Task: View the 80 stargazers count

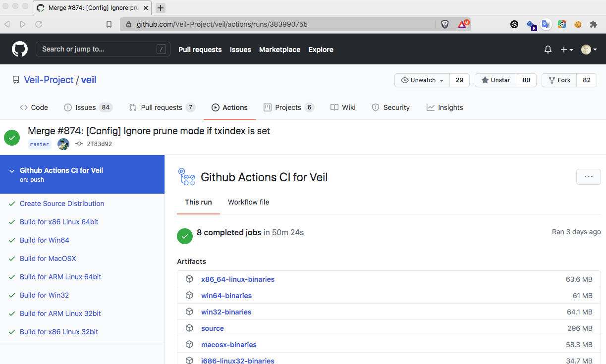Action: [x=526, y=80]
